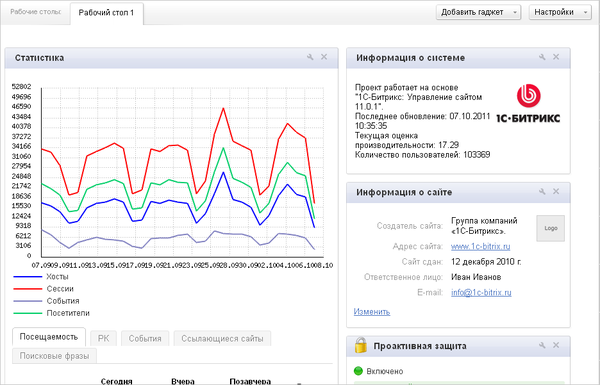
Task: Click the Вчера column header
Action: coord(183,381)
